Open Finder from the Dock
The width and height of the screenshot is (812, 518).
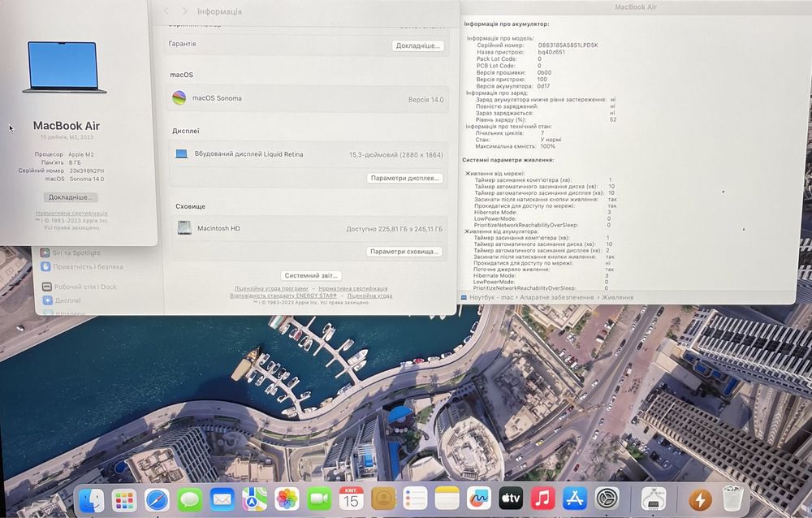coord(92,500)
